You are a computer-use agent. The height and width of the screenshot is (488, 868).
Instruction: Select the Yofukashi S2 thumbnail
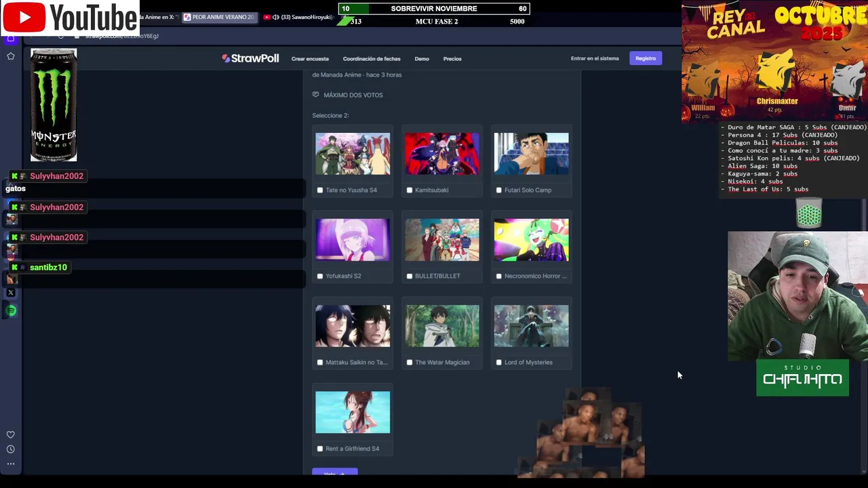pos(353,240)
